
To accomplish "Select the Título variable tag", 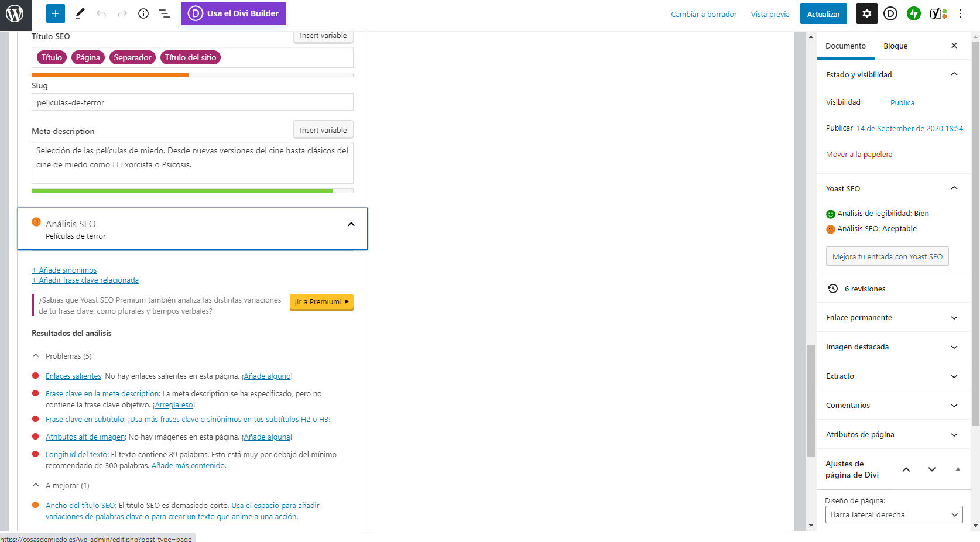I will click(x=52, y=57).
